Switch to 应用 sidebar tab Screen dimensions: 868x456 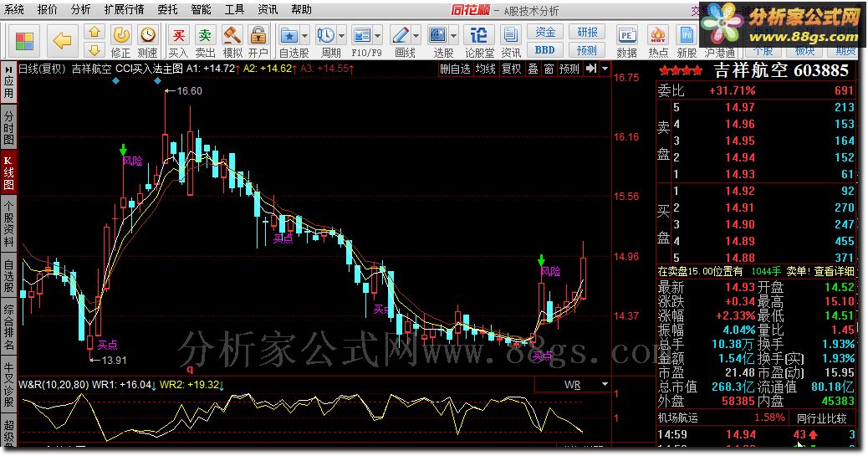pos(8,81)
